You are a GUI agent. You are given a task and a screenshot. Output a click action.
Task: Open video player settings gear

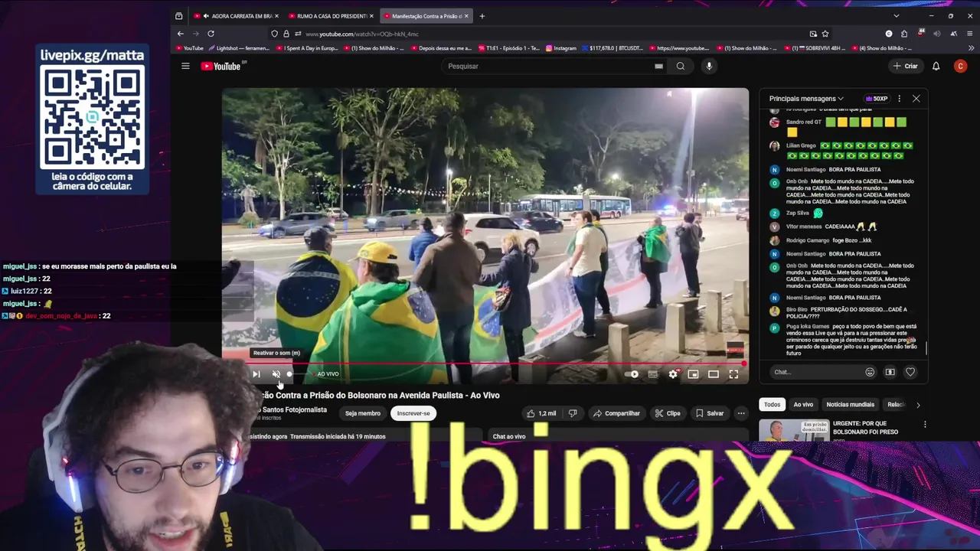[673, 374]
